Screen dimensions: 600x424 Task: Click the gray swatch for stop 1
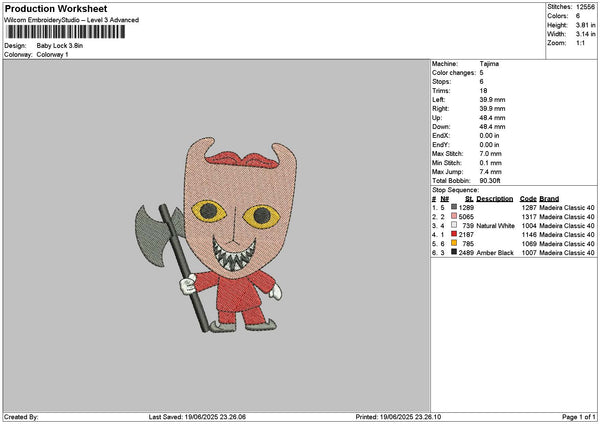point(454,207)
